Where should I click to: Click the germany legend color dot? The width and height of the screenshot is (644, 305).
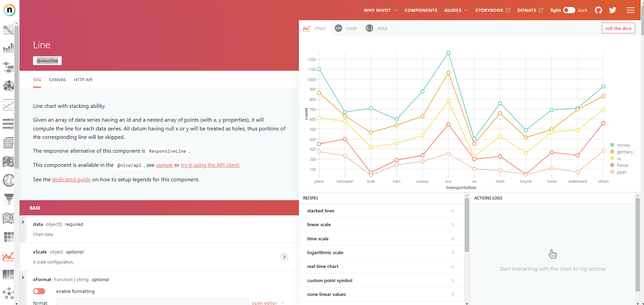click(612, 152)
